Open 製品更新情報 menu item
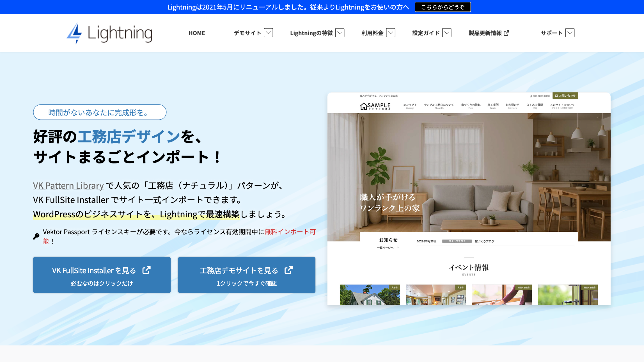Viewport: 644px width, 362px height. coord(485,33)
